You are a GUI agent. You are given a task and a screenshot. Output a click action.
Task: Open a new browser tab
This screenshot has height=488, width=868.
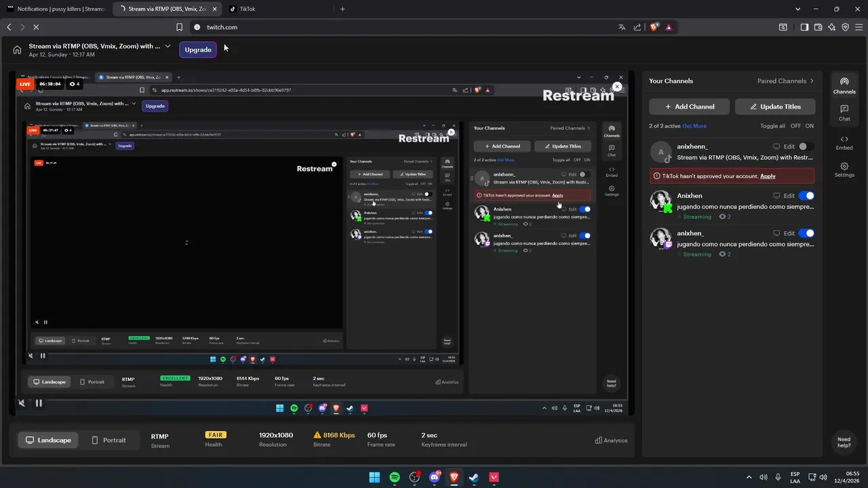(x=342, y=9)
